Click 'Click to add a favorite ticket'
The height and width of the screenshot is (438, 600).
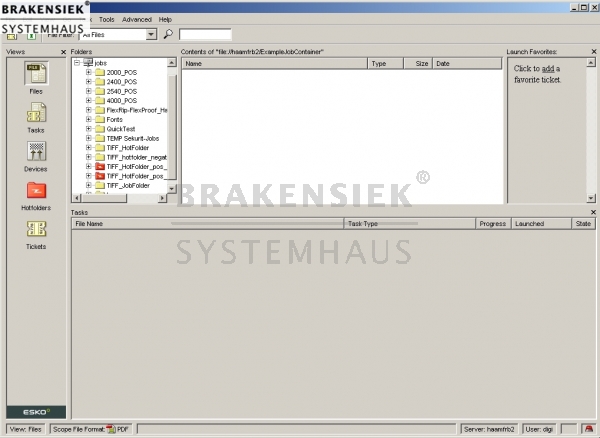point(537,74)
